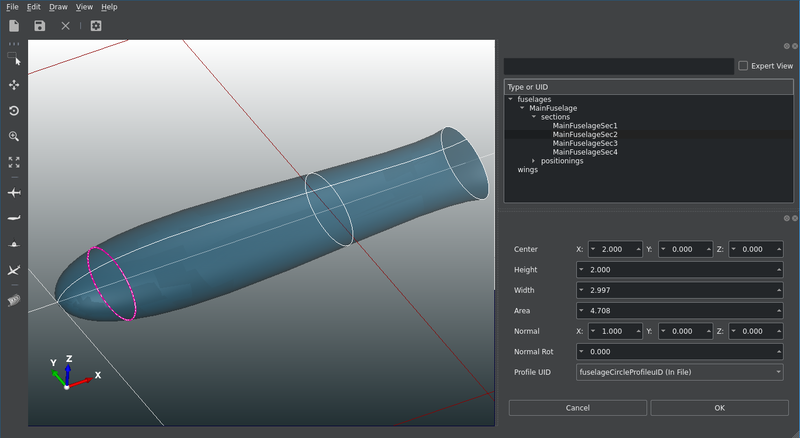Viewport: 800px width, 438px height.
Task: Select the arrow pointer selection tool
Action: pyautogui.click(x=15, y=60)
